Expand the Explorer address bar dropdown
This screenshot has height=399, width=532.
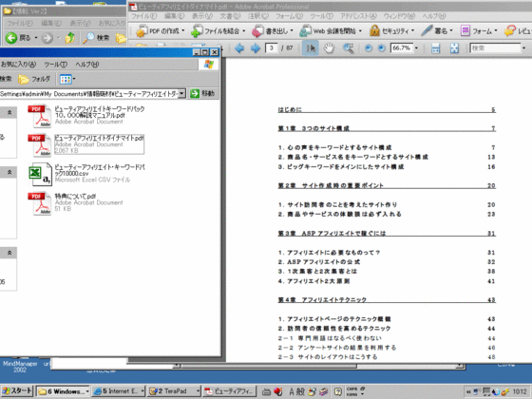[181, 93]
